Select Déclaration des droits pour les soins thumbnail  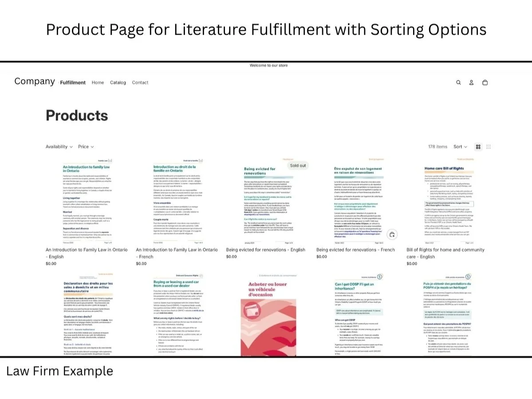pyautogui.click(x=87, y=314)
